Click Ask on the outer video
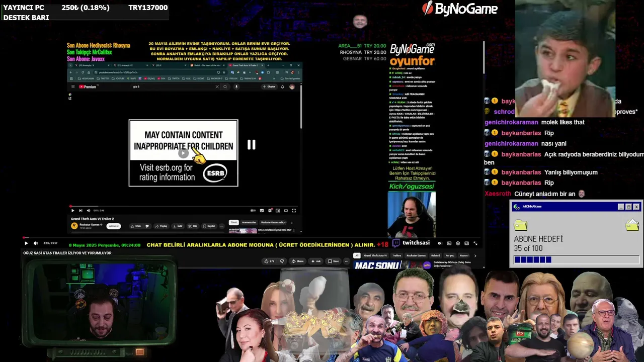Screen dimensions: 644x362 316,261
